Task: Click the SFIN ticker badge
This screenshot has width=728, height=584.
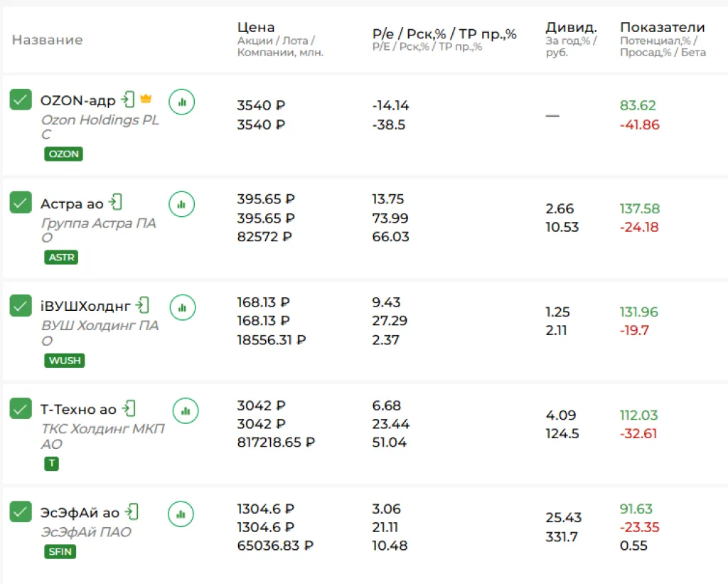Action: (x=60, y=551)
